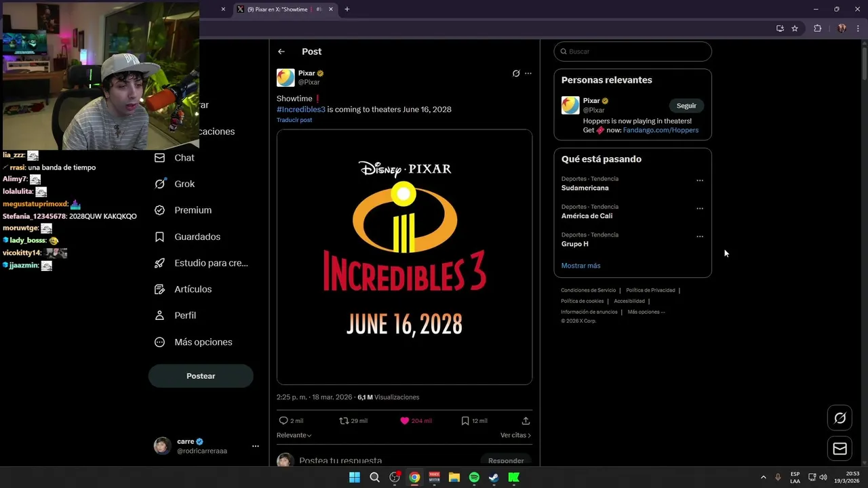
Task: Click the reply icon with 2 mil
Action: click(x=283, y=421)
